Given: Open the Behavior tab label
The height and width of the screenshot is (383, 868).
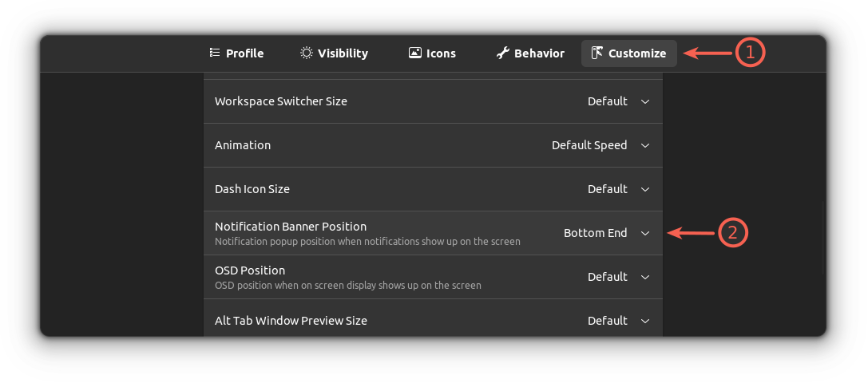Looking at the screenshot, I should 539,53.
